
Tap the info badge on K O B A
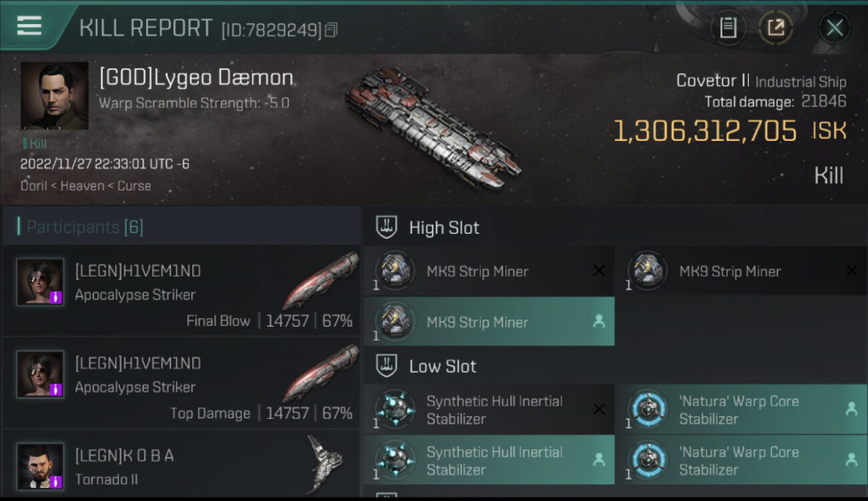57,481
